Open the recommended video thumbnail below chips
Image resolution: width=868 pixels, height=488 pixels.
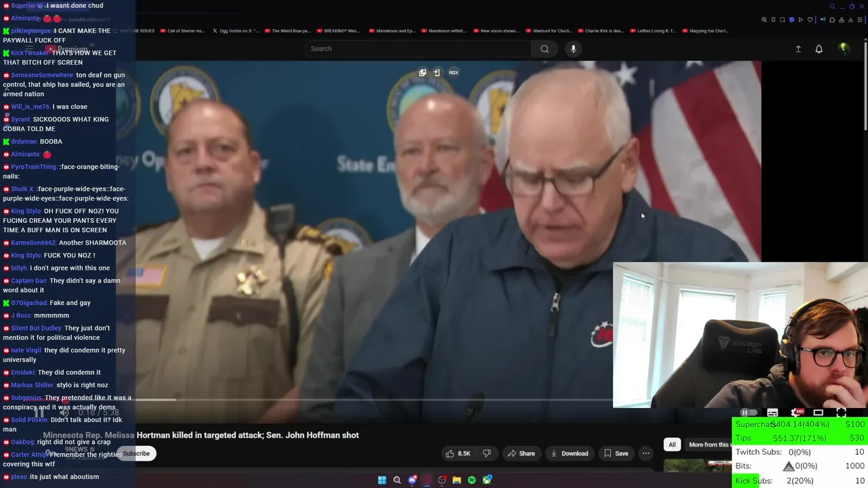coord(696,465)
